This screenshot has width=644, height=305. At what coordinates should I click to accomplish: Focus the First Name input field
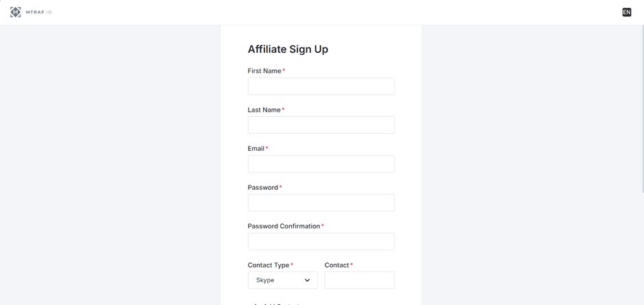coord(321,86)
